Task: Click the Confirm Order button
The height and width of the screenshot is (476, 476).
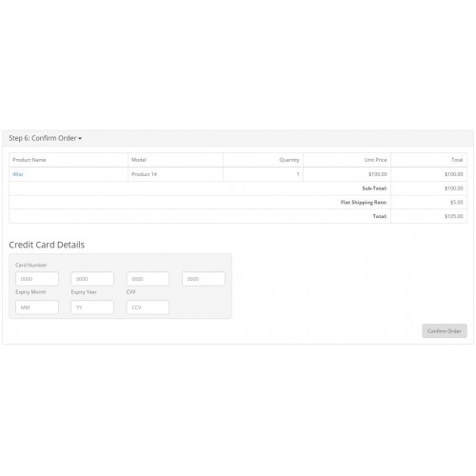Action: click(445, 331)
